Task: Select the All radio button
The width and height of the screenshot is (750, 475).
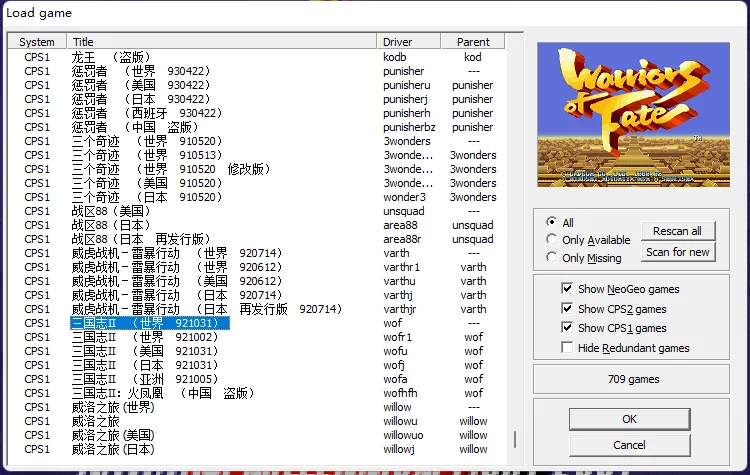Action: [551, 222]
